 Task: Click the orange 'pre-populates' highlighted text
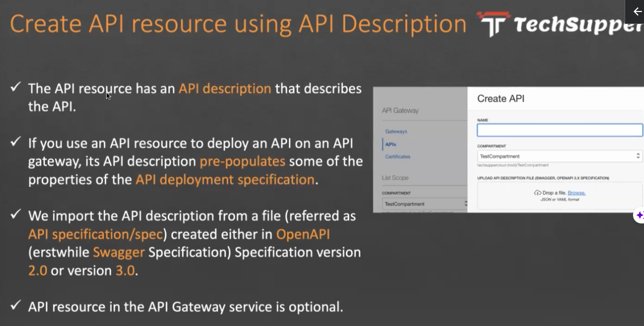click(x=242, y=161)
